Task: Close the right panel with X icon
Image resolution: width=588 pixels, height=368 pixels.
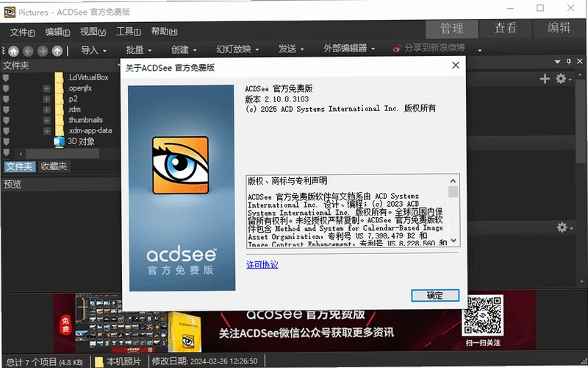Action: 580,61
